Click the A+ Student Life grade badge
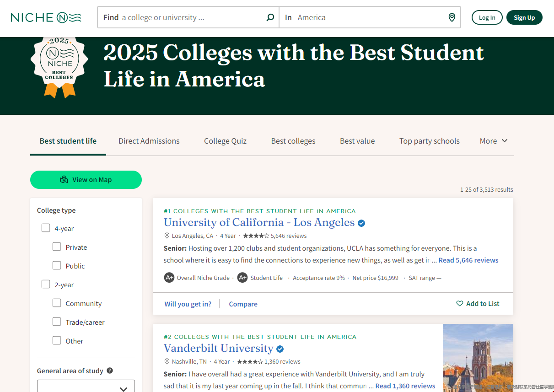This screenshot has height=392, width=554. (242, 278)
